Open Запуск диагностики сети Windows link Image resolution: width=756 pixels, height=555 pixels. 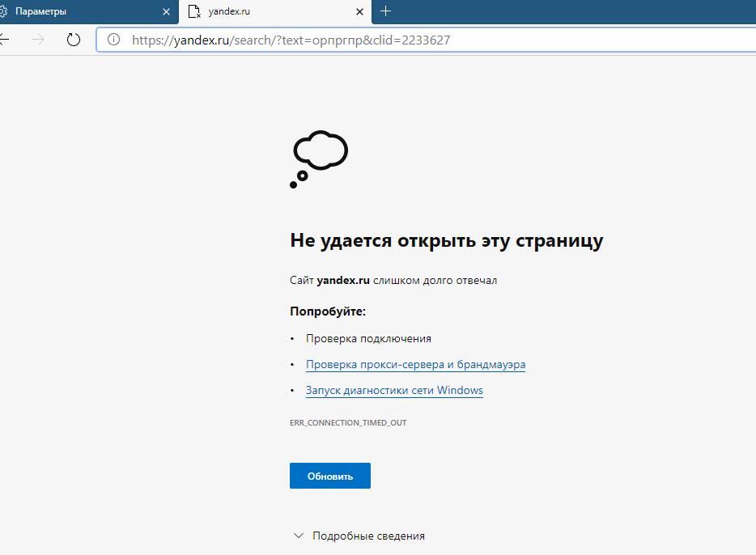394,391
